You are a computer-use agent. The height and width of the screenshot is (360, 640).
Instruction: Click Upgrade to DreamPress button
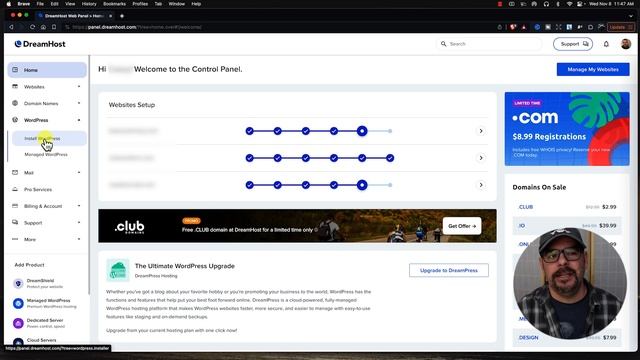[x=449, y=270]
